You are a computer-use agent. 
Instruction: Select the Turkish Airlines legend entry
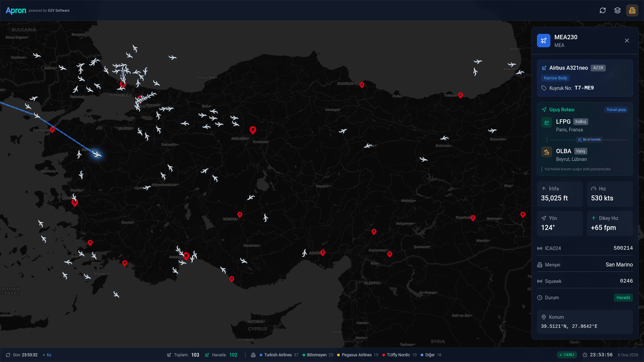279,355
